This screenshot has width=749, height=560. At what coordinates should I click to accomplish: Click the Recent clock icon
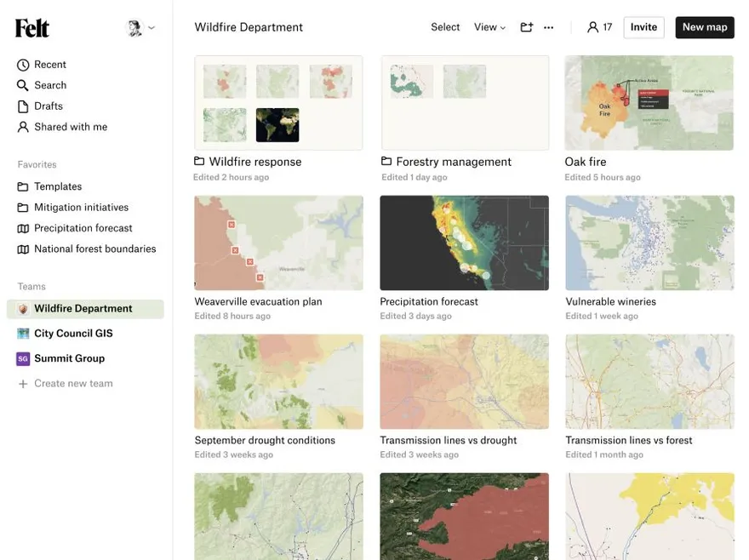pyautogui.click(x=23, y=65)
